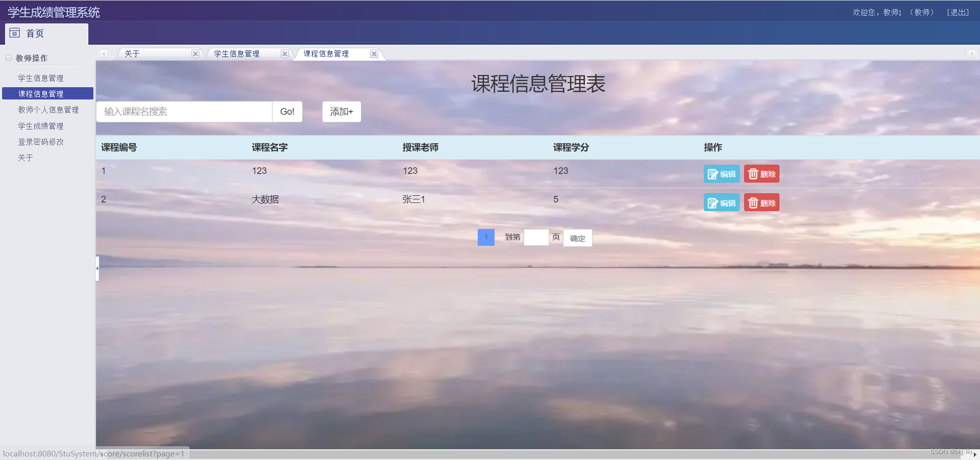Click the 大数据 course name cell
This screenshot has height=460, width=980.
click(x=265, y=199)
